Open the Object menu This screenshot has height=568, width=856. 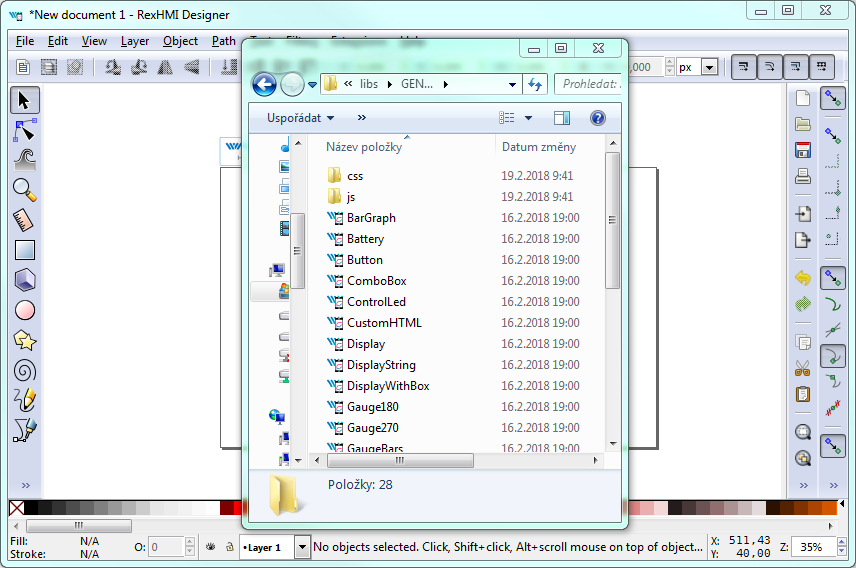(180, 41)
